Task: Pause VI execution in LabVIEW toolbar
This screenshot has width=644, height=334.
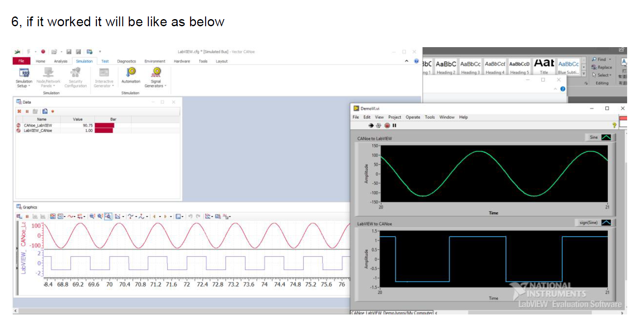Action: pos(394,125)
